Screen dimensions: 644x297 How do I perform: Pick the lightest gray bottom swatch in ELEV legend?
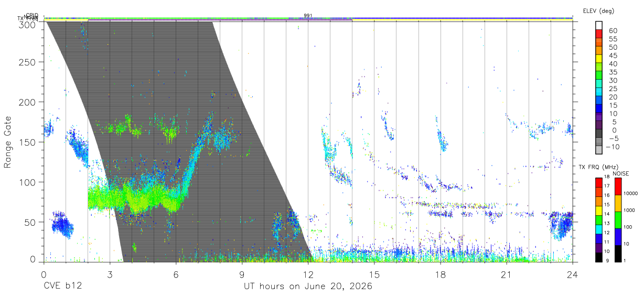pos(599,150)
